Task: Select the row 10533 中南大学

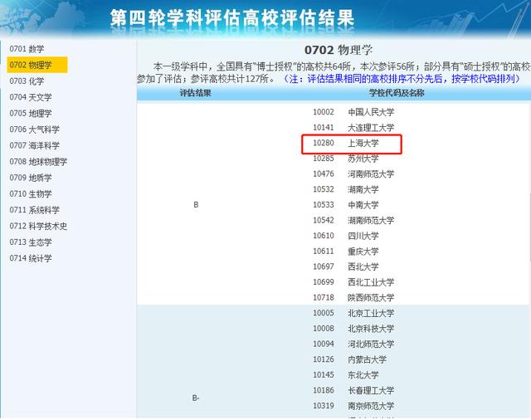Action: [345, 204]
